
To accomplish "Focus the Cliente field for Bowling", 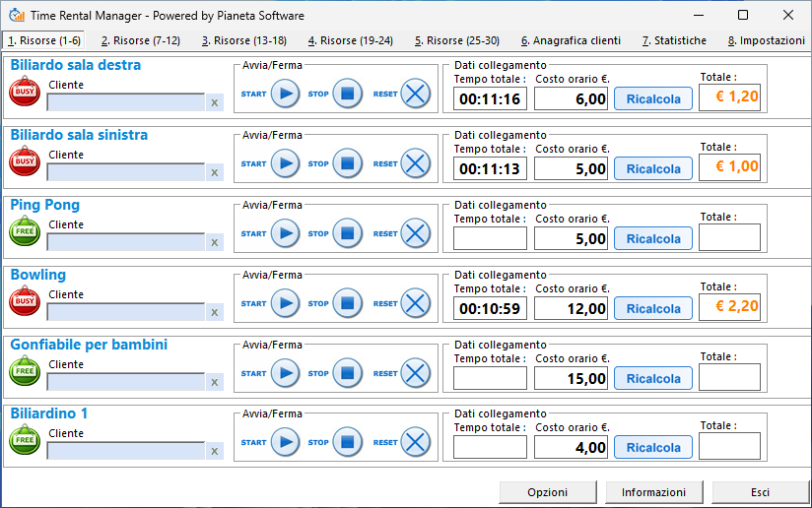I will [126, 312].
